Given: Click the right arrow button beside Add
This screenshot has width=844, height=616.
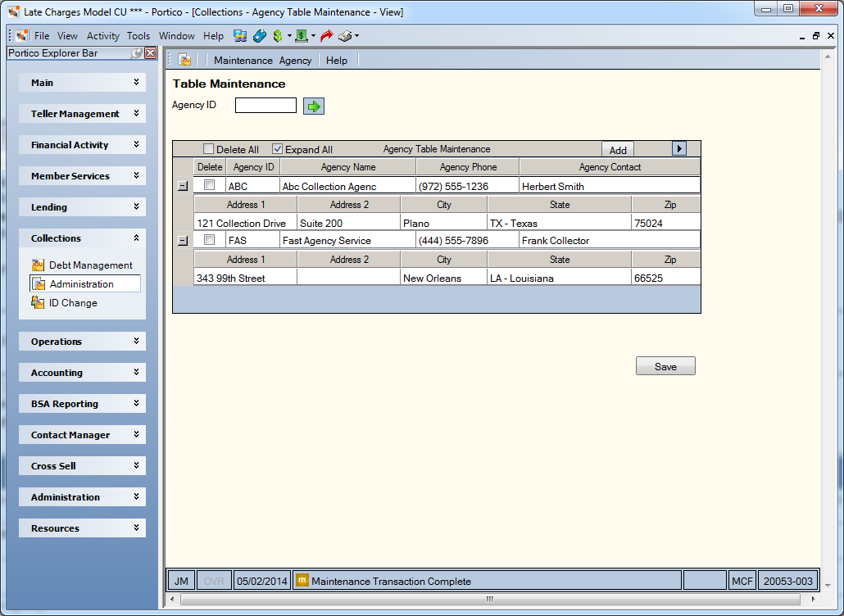Looking at the screenshot, I should tap(679, 148).
